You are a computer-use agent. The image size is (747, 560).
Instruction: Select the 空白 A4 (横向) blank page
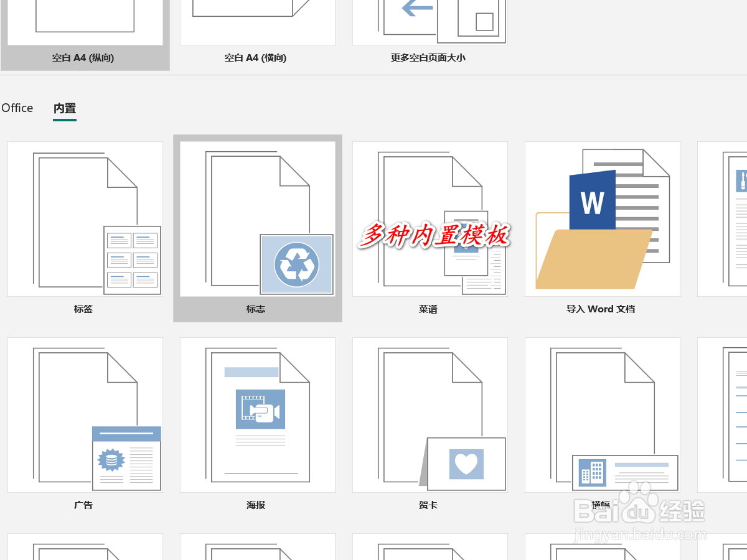[258, 22]
